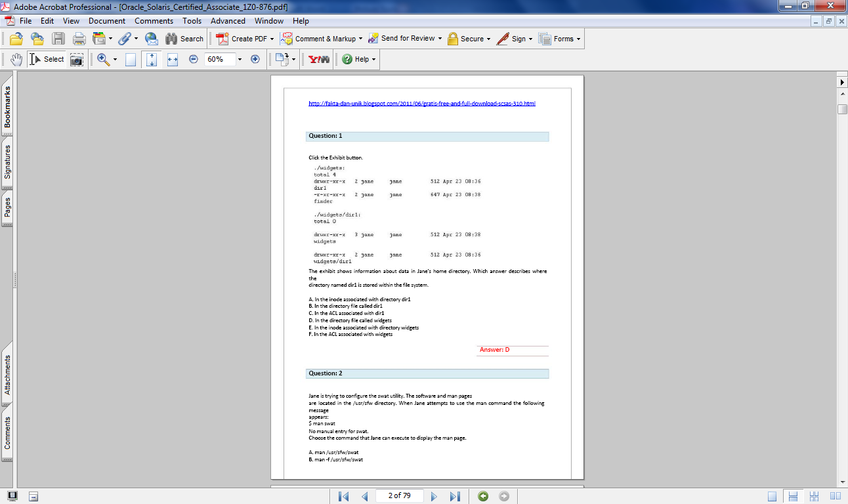Image resolution: width=848 pixels, height=504 pixels.
Task: Open the Advanced menu
Action: click(x=228, y=21)
